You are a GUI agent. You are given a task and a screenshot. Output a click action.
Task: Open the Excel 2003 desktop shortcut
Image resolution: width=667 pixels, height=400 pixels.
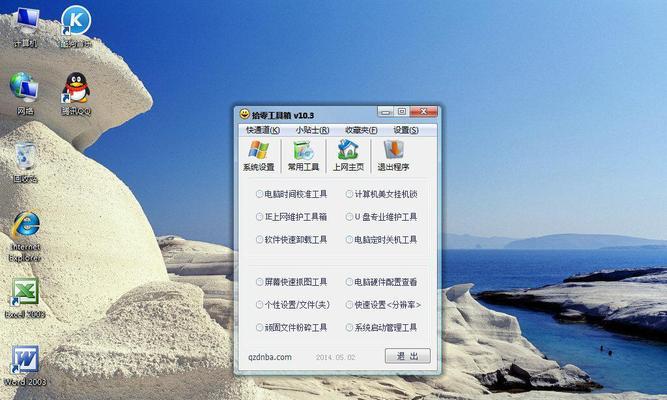pyautogui.click(x=25, y=298)
